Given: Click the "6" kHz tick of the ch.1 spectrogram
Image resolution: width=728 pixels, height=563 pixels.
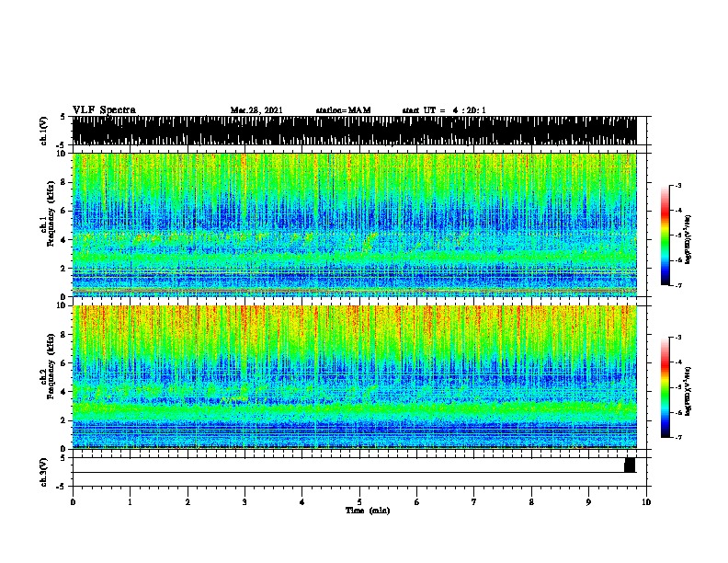Looking at the screenshot, I should [64, 211].
